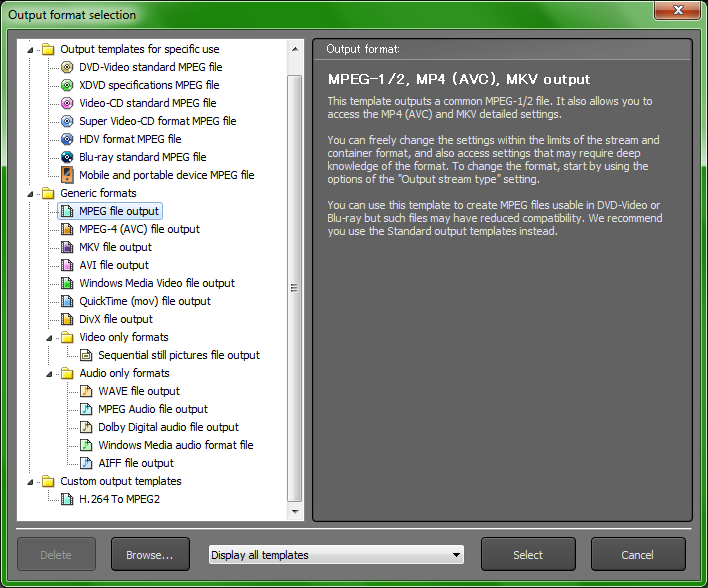Select 'Dolby Digital audio file output' row
Viewport: 708px width, 588px height.
tap(168, 427)
